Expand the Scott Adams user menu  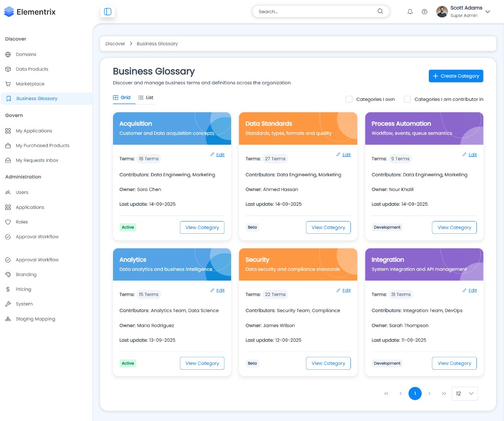[x=487, y=12]
